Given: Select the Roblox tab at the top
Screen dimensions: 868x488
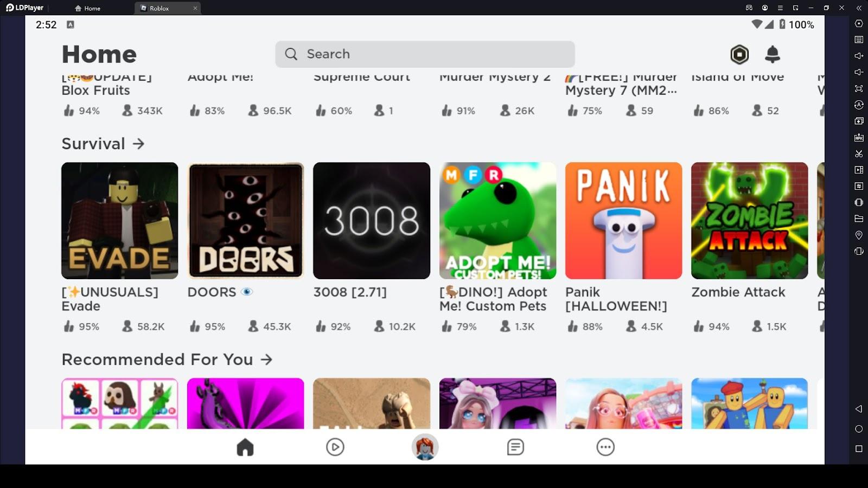Looking at the screenshot, I should point(160,8).
